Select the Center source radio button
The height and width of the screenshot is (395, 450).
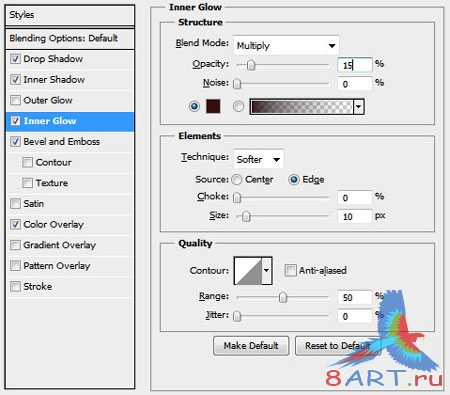point(237,180)
